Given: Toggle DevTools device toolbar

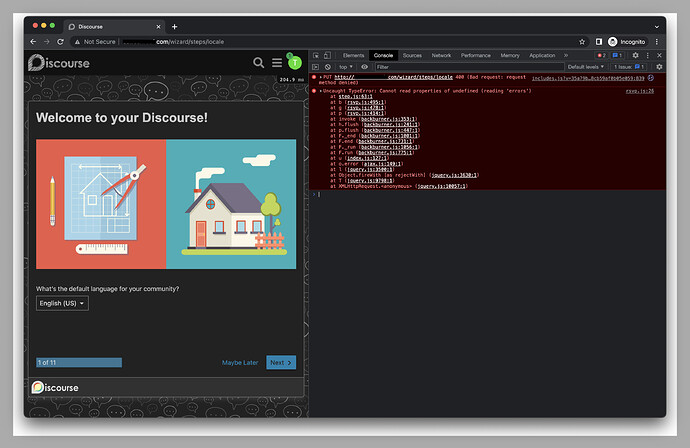Looking at the screenshot, I should 327,55.
